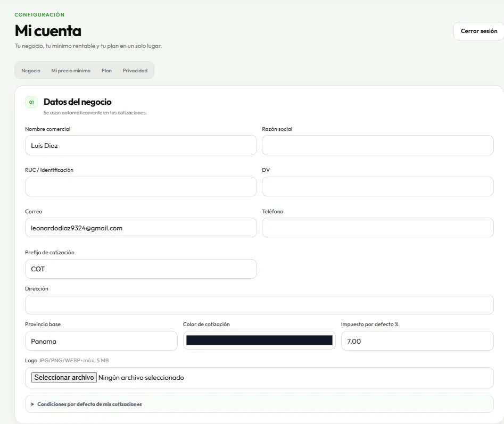The image size is (504, 424).
Task: Click the Logo JPG/PNG/WEBP label
Action: coord(67,360)
